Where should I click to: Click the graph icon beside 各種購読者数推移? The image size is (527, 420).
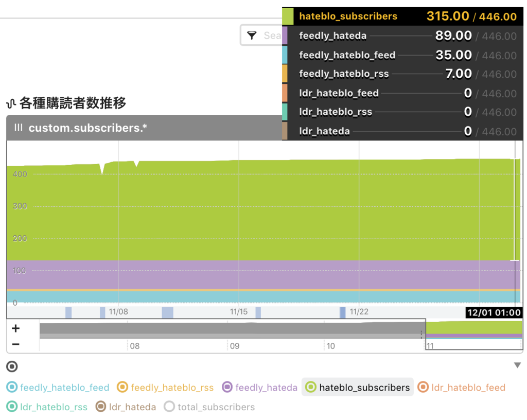(x=11, y=103)
